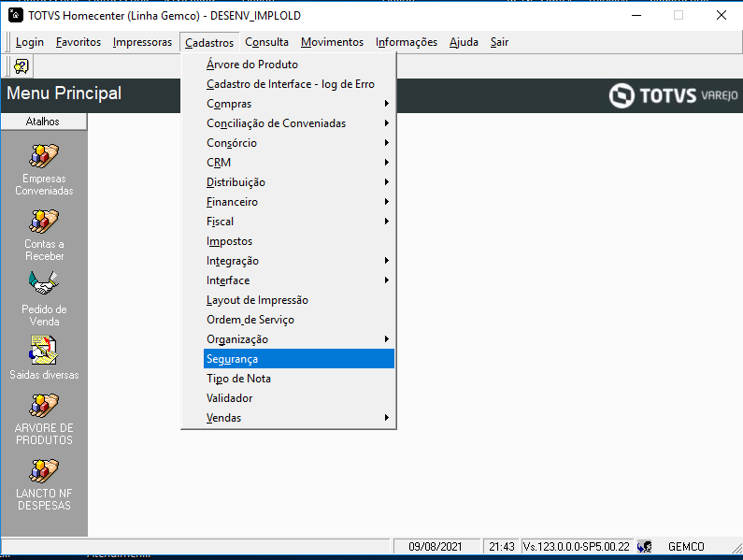
Task: Close the Cadastros menu
Action: [x=209, y=42]
